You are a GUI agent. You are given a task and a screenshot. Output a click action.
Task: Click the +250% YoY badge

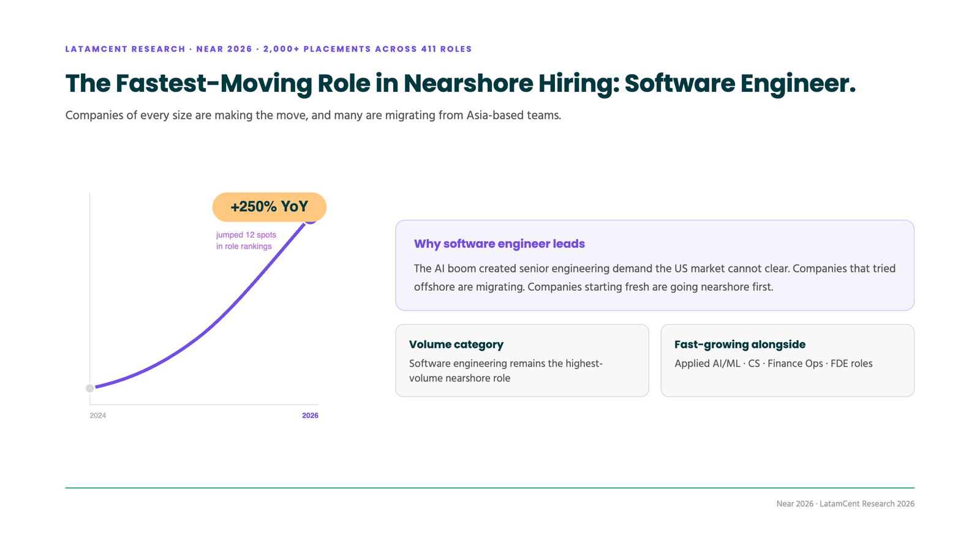(x=269, y=207)
